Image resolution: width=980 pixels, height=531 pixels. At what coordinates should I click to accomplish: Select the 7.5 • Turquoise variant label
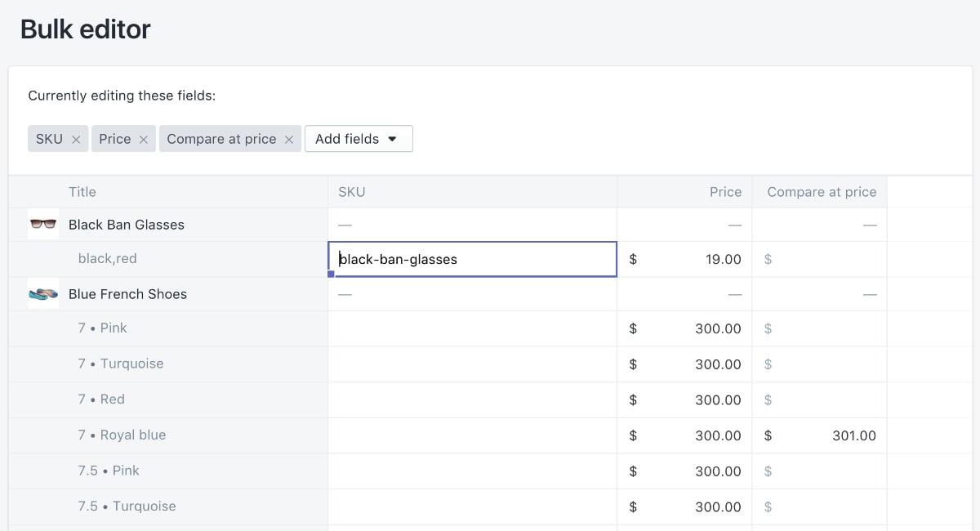point(127,506)
